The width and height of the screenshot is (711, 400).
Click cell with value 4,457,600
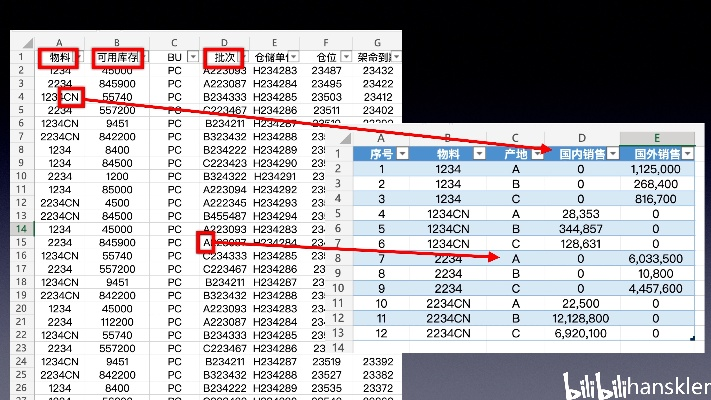click(x=657, y=289)
